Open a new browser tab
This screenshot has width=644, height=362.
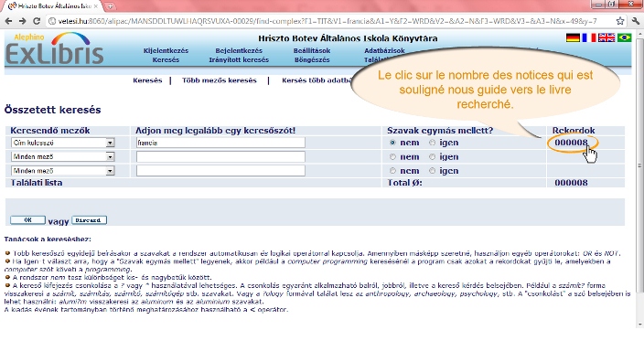click(110, 6)
